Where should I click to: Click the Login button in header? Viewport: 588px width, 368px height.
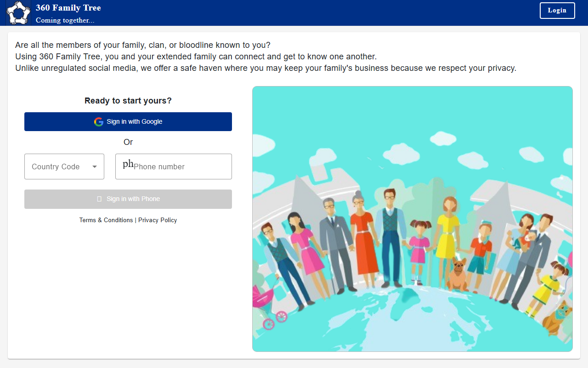pos(557,11)
